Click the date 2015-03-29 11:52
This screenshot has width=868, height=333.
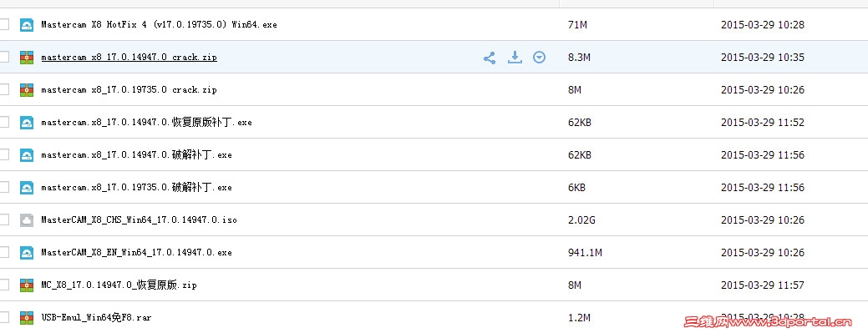coord(763,122)
